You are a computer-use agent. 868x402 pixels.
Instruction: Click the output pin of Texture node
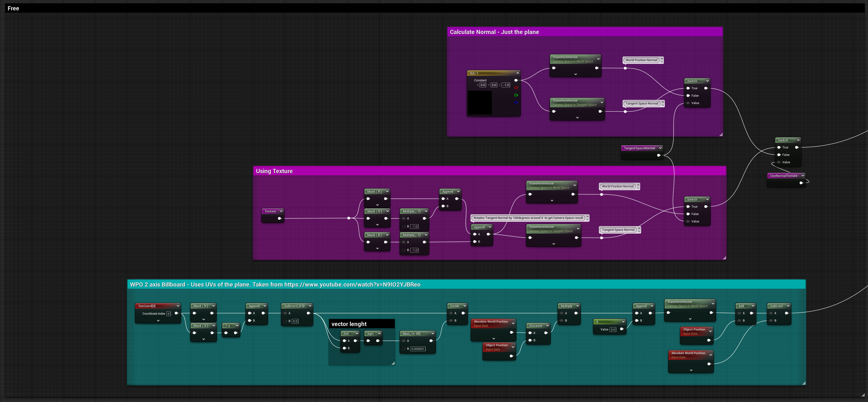click(x=279, y=219)
